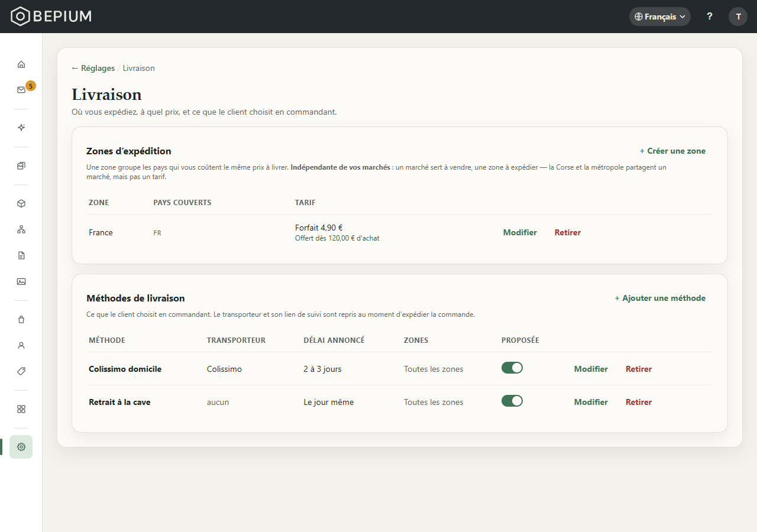Open the document pages icon in sidebar
Image resolution: width=757 pixels, height=532 pixels.
point(21,255)
